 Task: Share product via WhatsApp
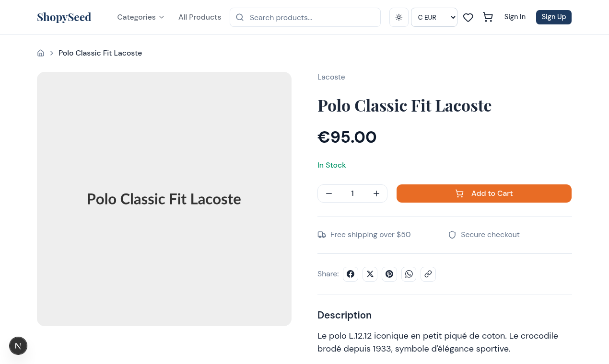[x=409, y=274]
